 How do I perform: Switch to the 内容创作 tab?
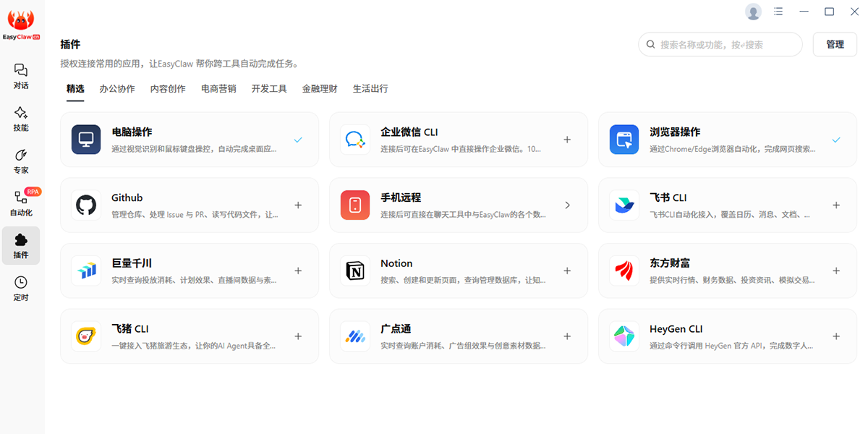[x=168, y=89]
